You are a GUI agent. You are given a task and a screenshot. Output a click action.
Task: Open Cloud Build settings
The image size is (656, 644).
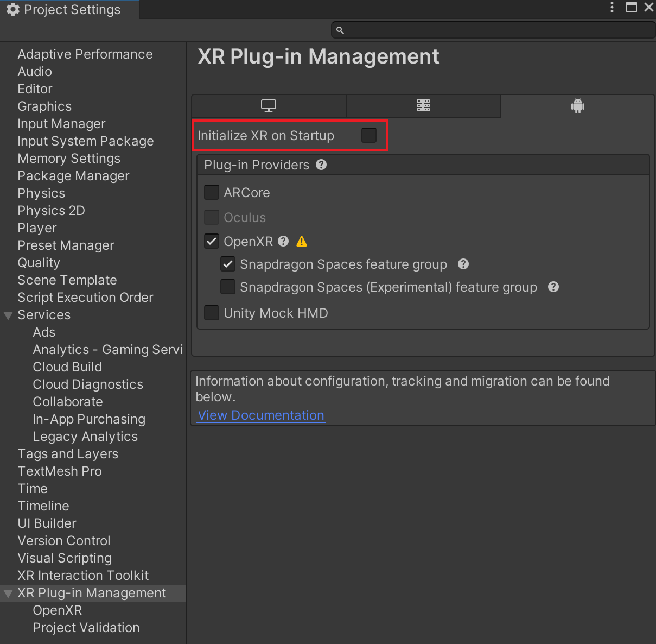(67, 367)
